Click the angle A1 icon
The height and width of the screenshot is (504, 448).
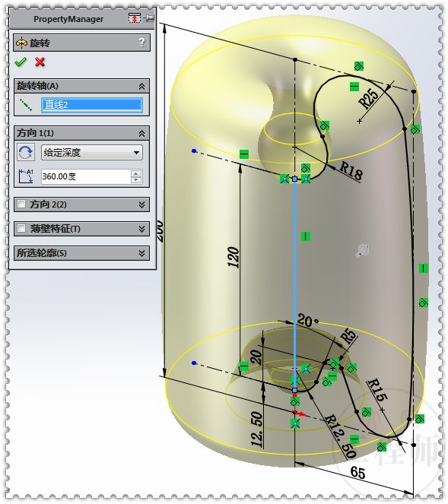tap(26, 176)
